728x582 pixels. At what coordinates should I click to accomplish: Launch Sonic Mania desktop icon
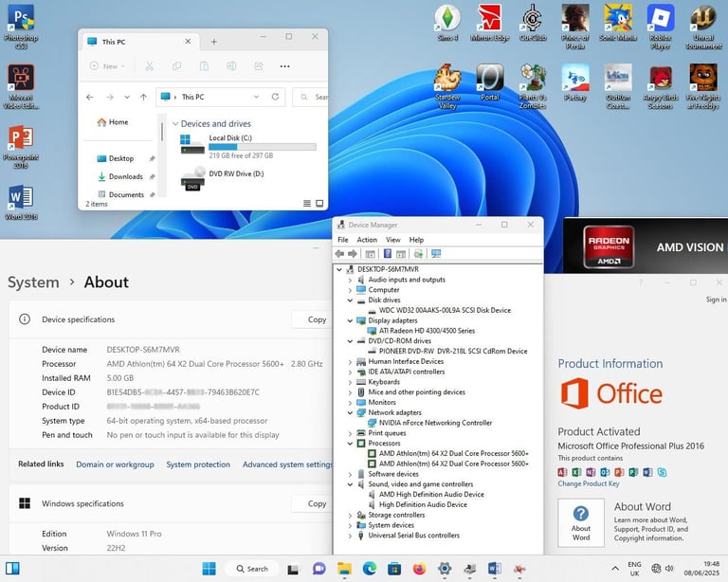click(618, 23)
